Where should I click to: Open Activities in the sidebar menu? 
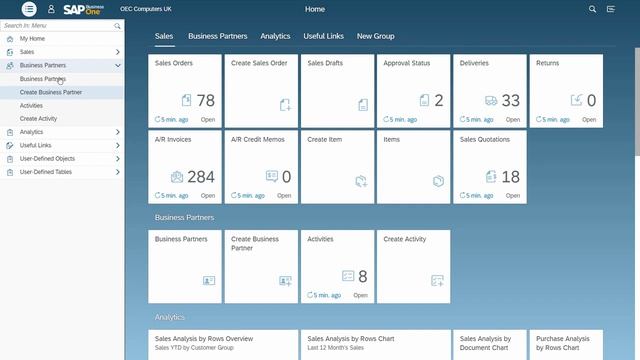point(62,105)
